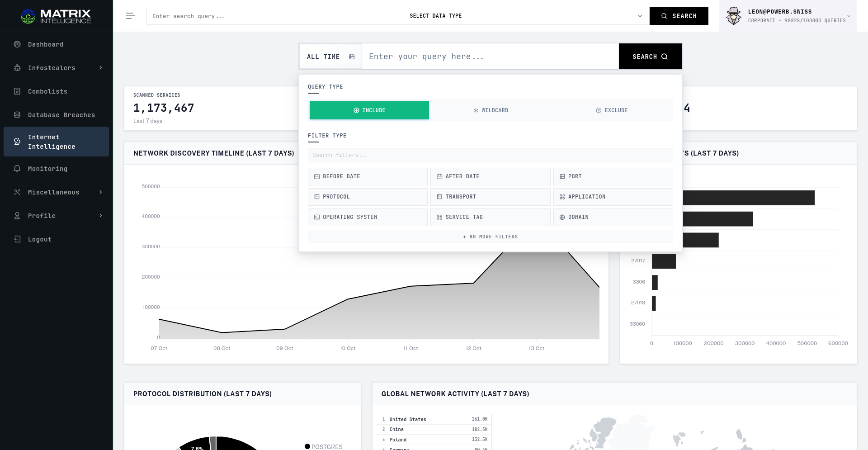This screenshot has width=868, height=450.
Task: Choose the Operating System filter
Action: 368,217
